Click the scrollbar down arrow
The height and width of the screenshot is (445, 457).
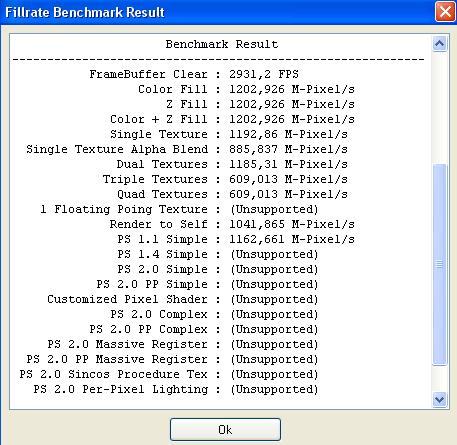tap(439, 399)
